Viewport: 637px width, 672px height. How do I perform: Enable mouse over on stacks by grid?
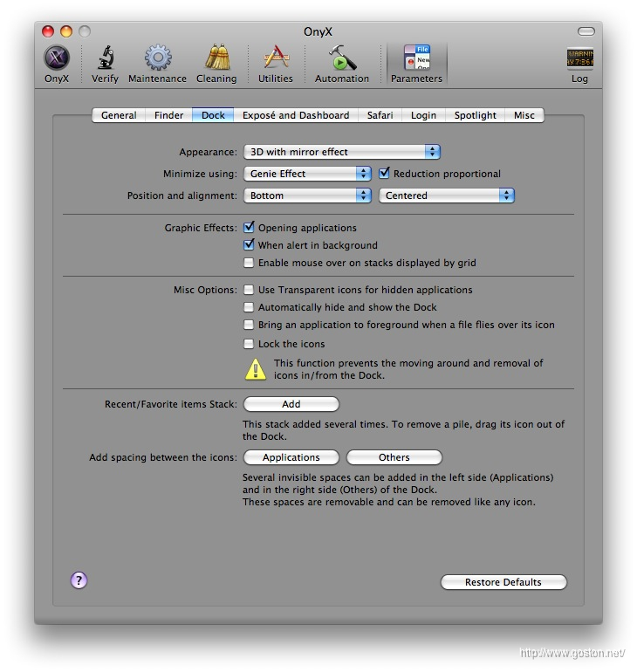pos(249,263)
